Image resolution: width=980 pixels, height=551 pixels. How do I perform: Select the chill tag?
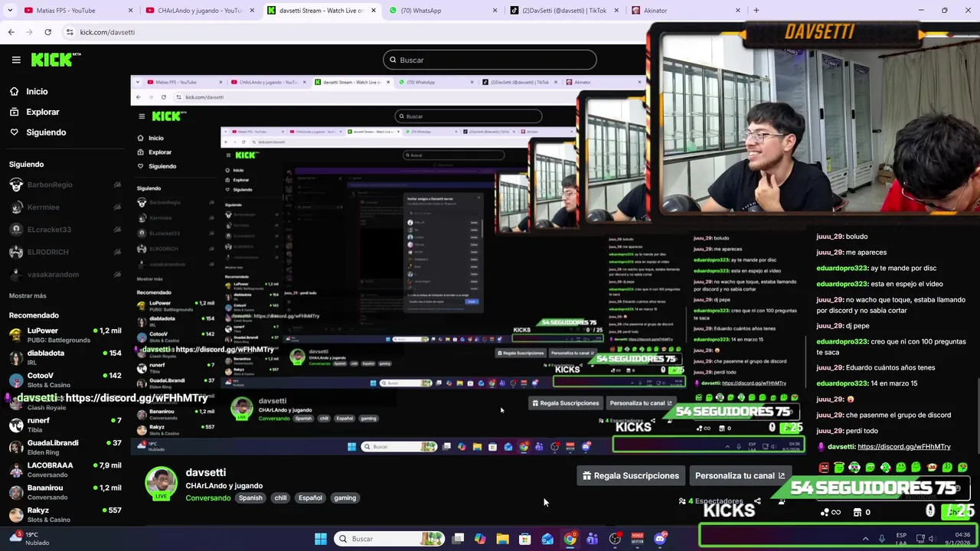pyautogui.click(x=280, y=498)
